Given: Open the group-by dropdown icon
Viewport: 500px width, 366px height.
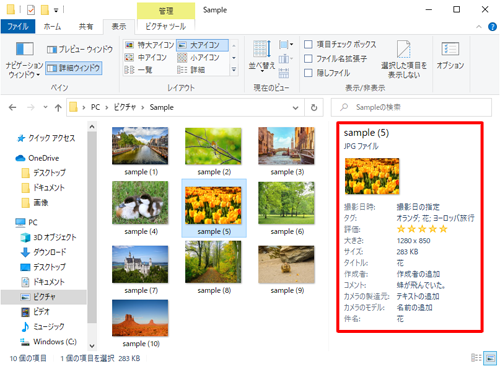Looking at the screenshot, I should [286, 44].
